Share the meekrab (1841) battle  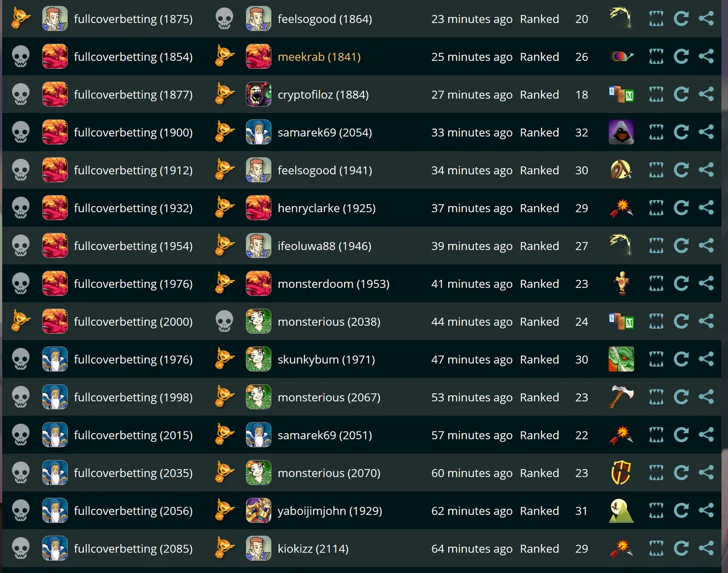[706, 56]
